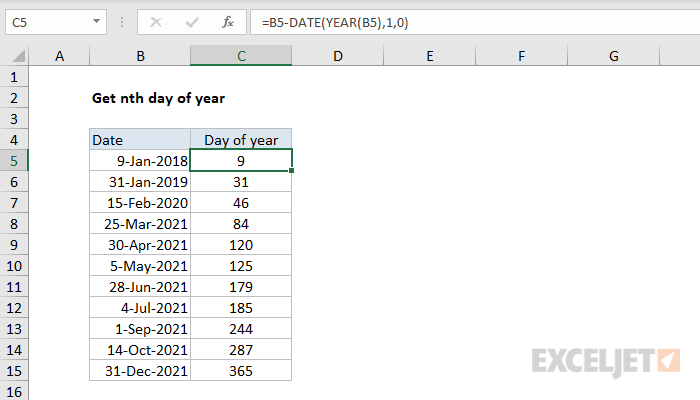The width and height of the screenshot is (700, 400).
Task: Select row 15 header
Action: [14, 371]
